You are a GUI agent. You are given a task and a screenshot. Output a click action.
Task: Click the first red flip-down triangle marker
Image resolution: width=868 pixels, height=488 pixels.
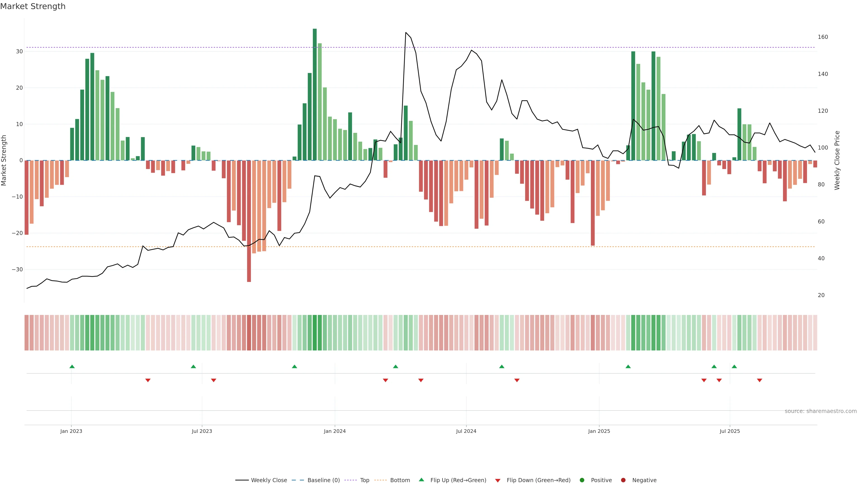(x=148, y=380)
